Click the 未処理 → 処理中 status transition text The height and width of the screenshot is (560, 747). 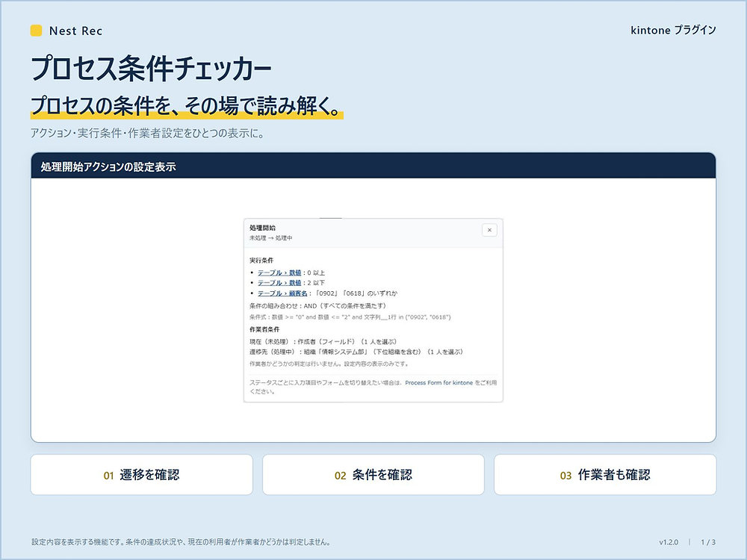[270, 237]
